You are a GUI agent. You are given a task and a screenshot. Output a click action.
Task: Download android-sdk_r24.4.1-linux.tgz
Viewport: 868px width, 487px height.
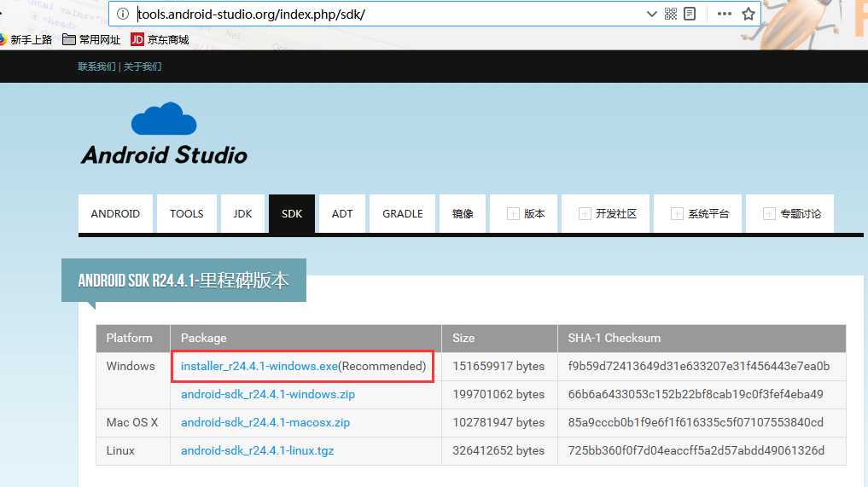pyautogui.click(x=258, y=451)
